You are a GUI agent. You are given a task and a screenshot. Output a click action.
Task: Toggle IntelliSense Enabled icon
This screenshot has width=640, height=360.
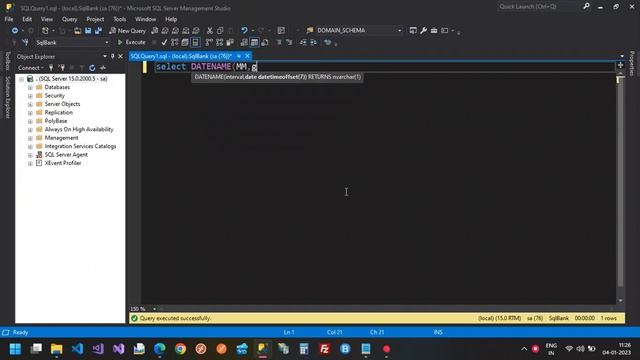(196, 42)
